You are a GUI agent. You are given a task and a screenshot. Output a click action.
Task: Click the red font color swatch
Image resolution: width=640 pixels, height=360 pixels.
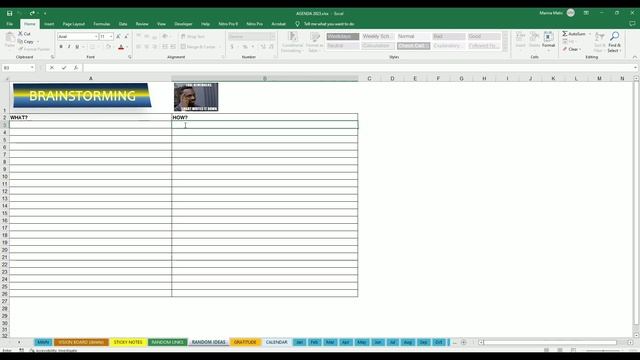pos(121,47)
